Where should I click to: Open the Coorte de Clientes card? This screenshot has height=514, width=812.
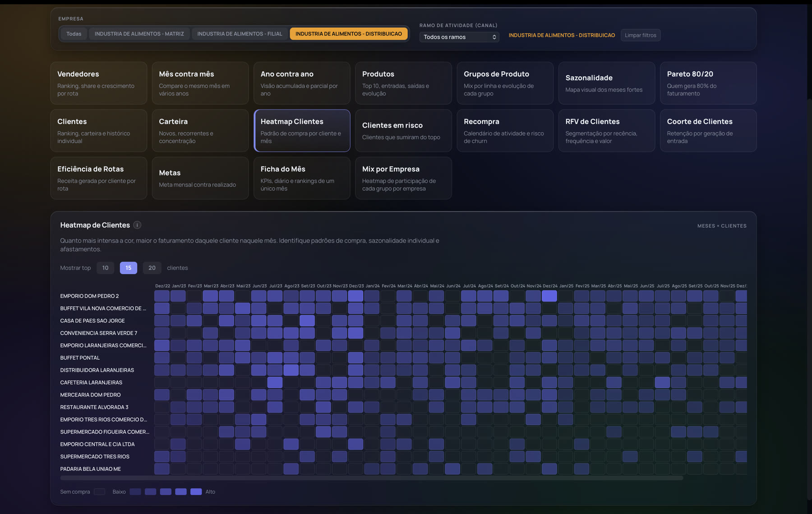pyautogui.click(x=708, y=131)
